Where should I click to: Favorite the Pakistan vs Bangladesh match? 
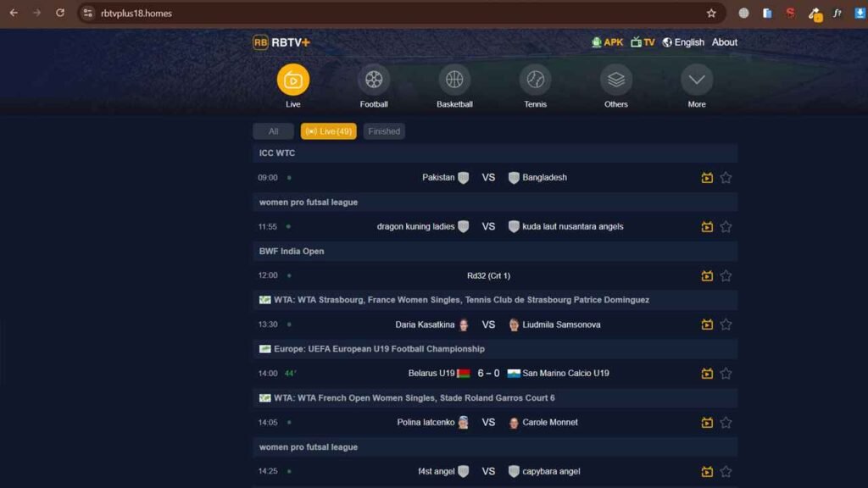[726, 178]
